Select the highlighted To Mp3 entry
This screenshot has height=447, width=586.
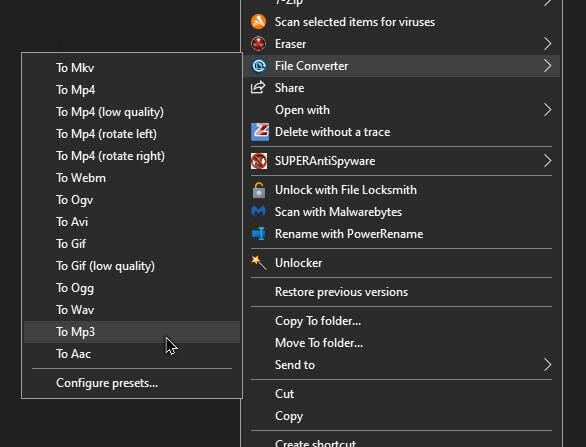(132, 332)
